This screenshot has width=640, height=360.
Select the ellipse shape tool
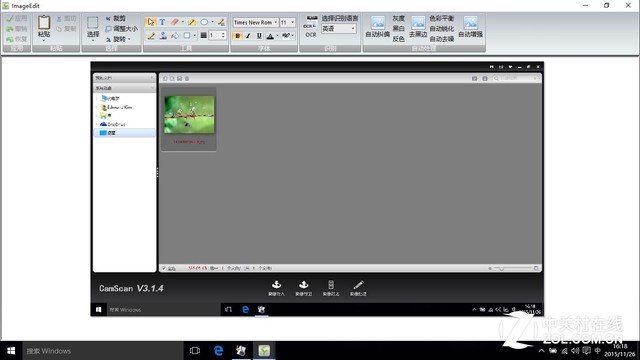point(204,22)
